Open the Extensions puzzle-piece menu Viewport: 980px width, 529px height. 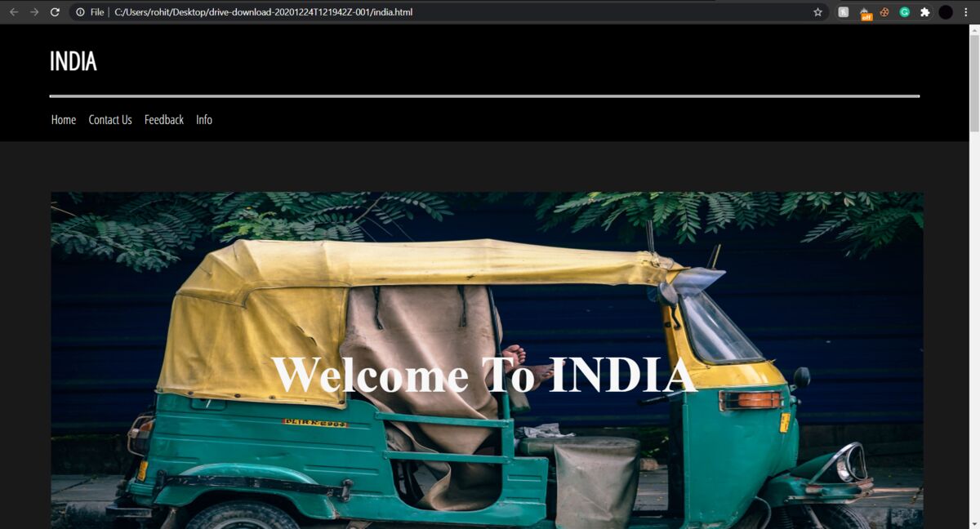click(x=924, y=12)
